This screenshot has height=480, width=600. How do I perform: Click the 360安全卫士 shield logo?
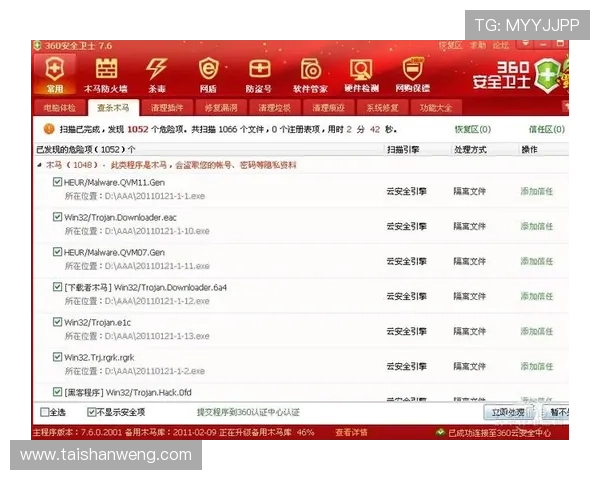click(548, 75)
